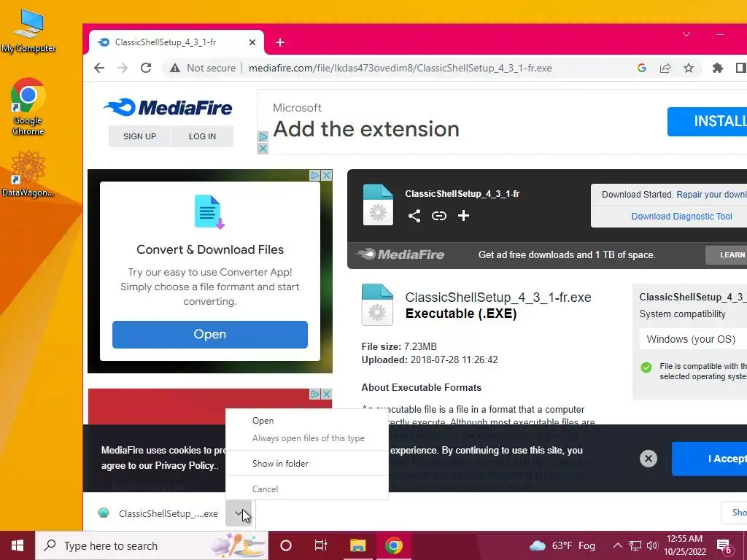
Task: Close the ClassicShellSetup_4_3_1-fr tab
Action: tap(252, 42)
